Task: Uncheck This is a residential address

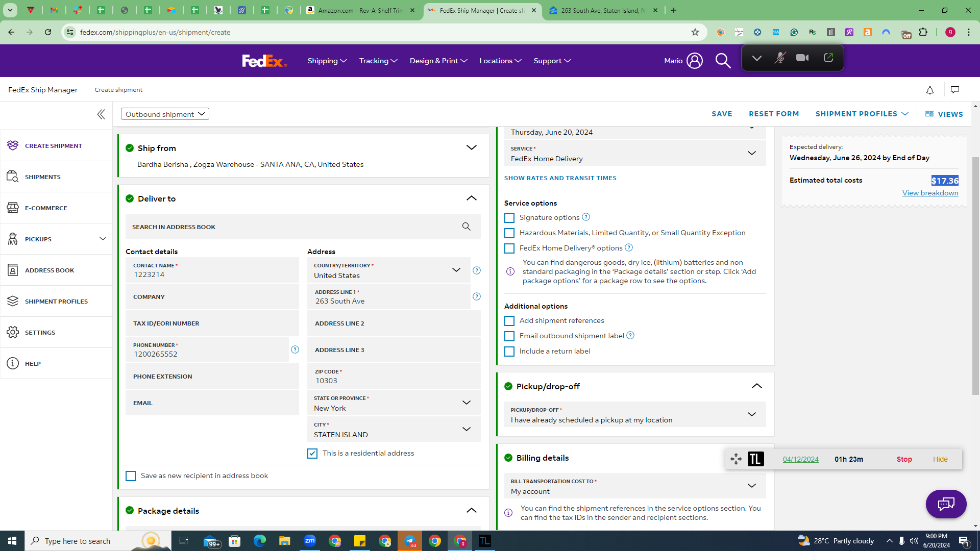Action: (x=312, y=454)
